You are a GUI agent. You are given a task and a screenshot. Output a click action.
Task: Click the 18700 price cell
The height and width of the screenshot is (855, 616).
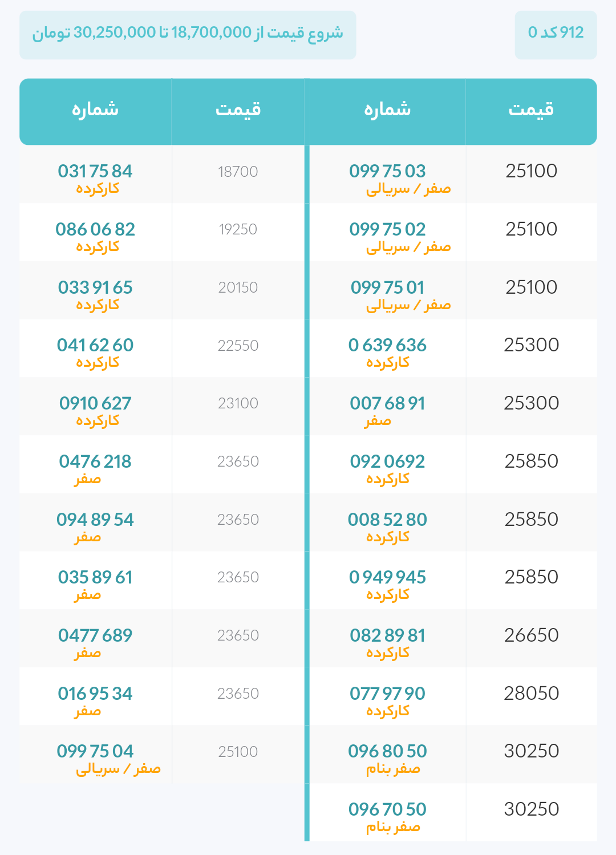pyautogui.click(x=238, y=172)
